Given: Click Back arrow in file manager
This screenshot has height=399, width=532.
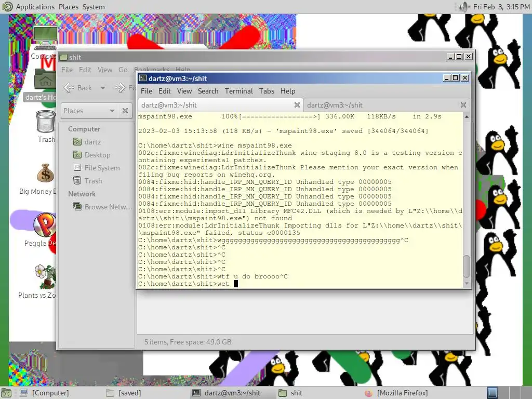Looking at the screenshot, I should pyautogui.click(x=78, y=88).
